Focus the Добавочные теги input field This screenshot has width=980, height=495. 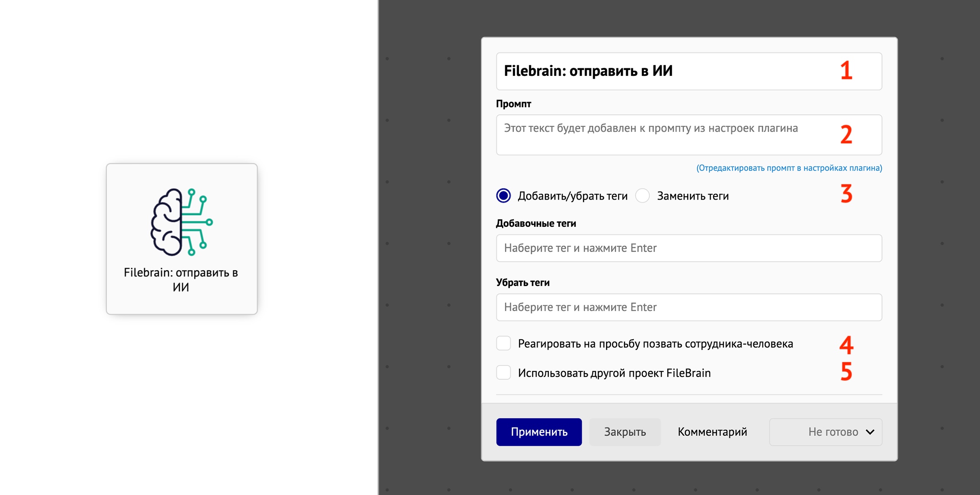[689, 248]
